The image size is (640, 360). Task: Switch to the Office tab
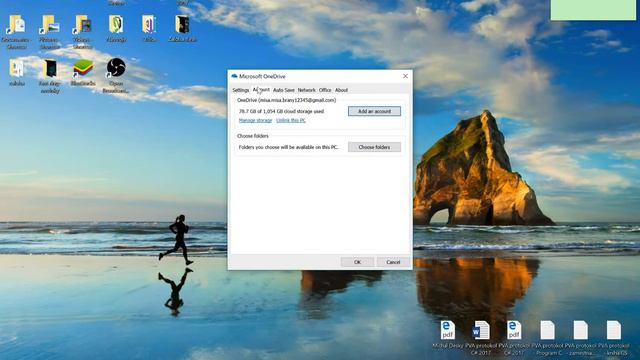(325, 90)
